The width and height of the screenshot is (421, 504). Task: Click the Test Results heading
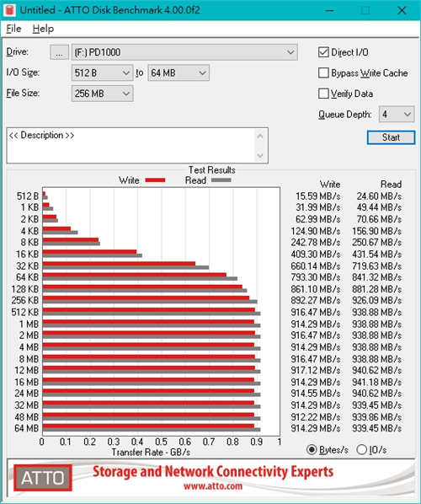212,169
